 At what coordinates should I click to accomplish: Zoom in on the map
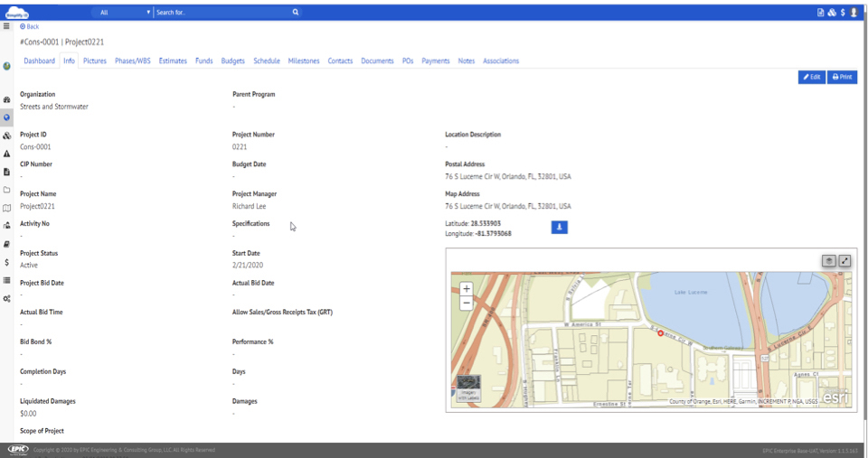pyautogui.click(x=467, y=289)
